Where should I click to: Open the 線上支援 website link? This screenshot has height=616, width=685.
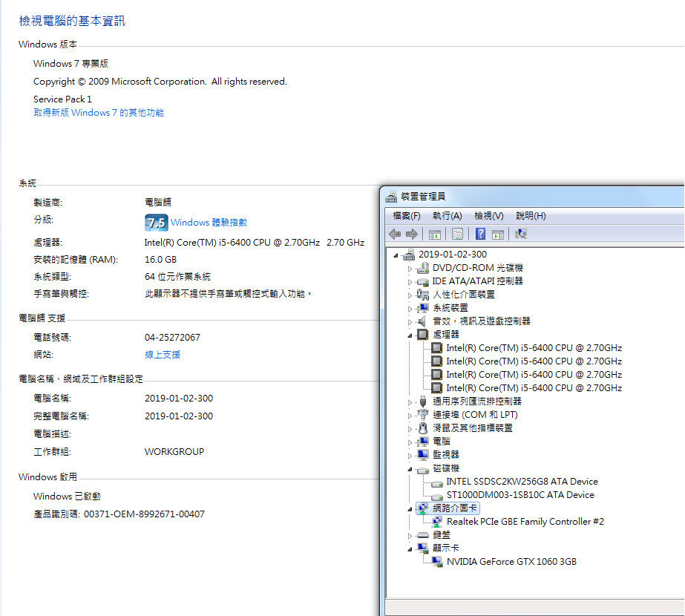click(163, 355)
